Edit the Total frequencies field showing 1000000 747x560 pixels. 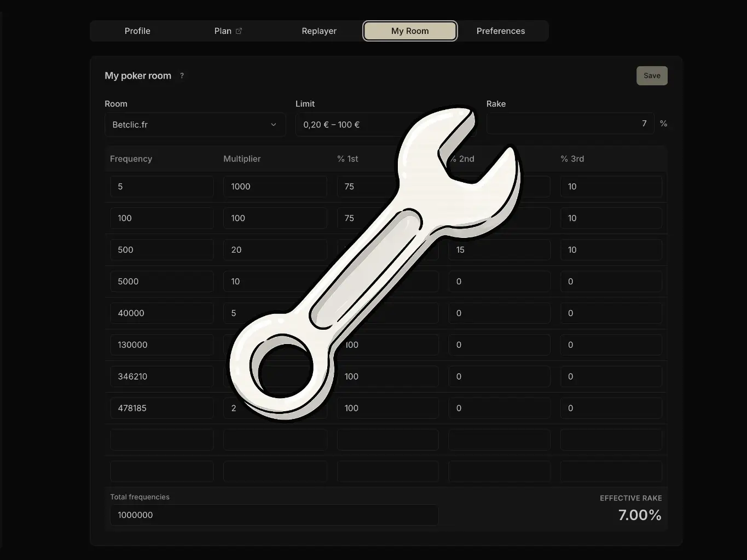pos(274,515)
